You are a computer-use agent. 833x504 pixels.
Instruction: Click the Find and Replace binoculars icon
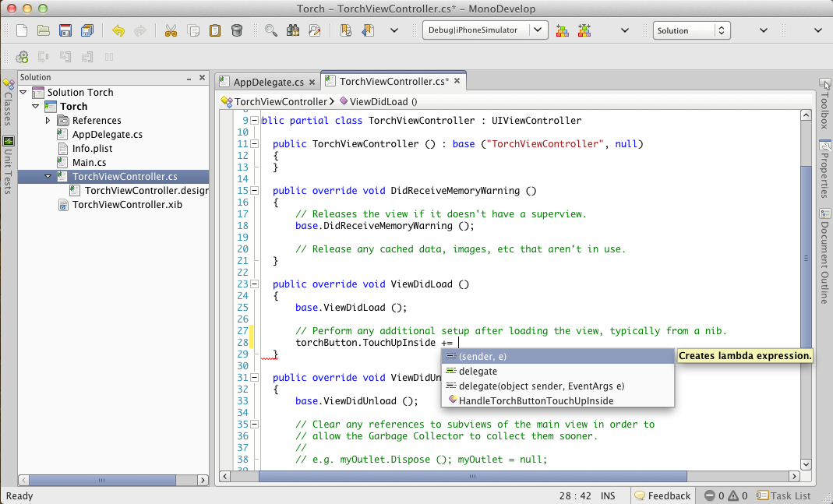coord(292,30)
